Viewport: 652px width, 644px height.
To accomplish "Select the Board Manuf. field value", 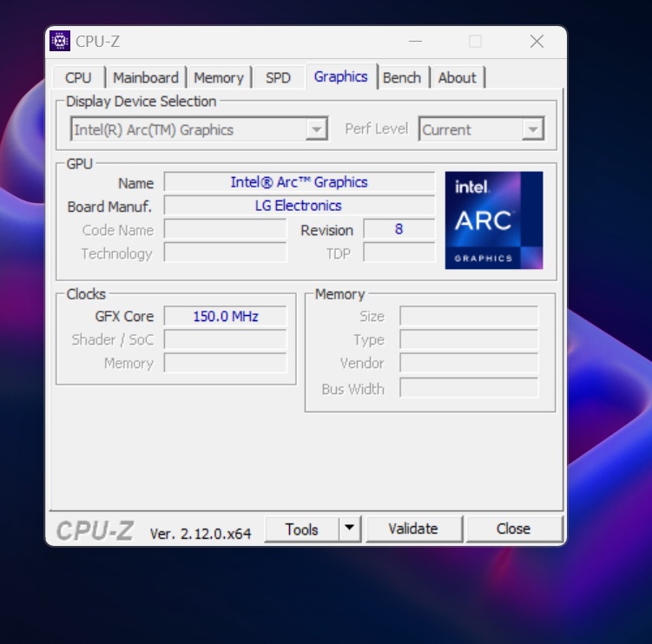I will click(x=299, y=206).
